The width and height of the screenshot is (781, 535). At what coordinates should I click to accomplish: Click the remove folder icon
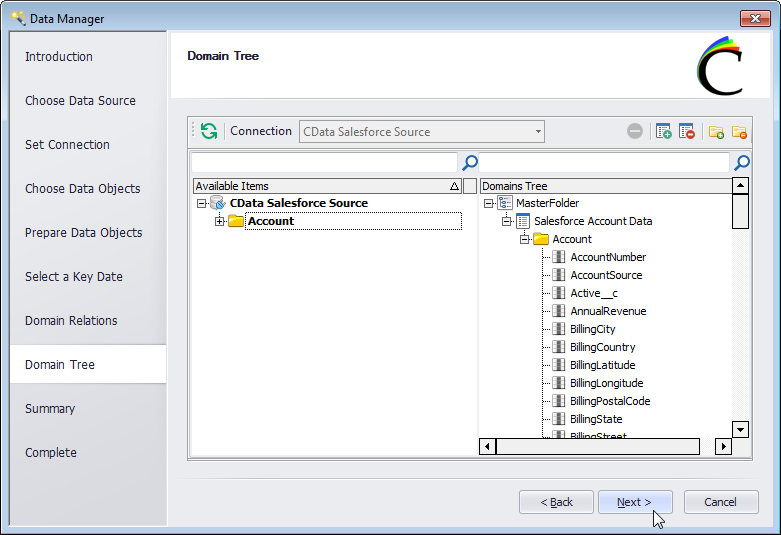740,131
